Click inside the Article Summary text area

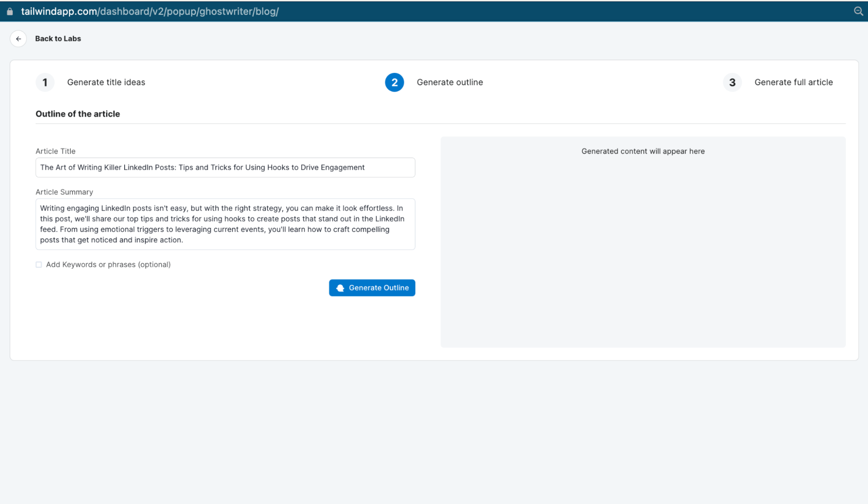pos(225,224)
